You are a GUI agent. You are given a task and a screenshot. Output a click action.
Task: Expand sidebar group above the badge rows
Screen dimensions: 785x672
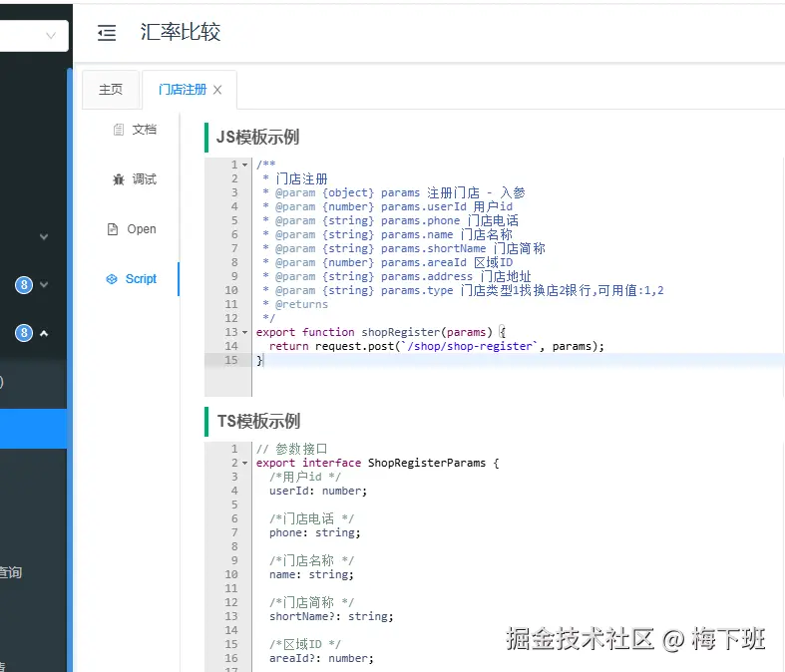[44, 236]
